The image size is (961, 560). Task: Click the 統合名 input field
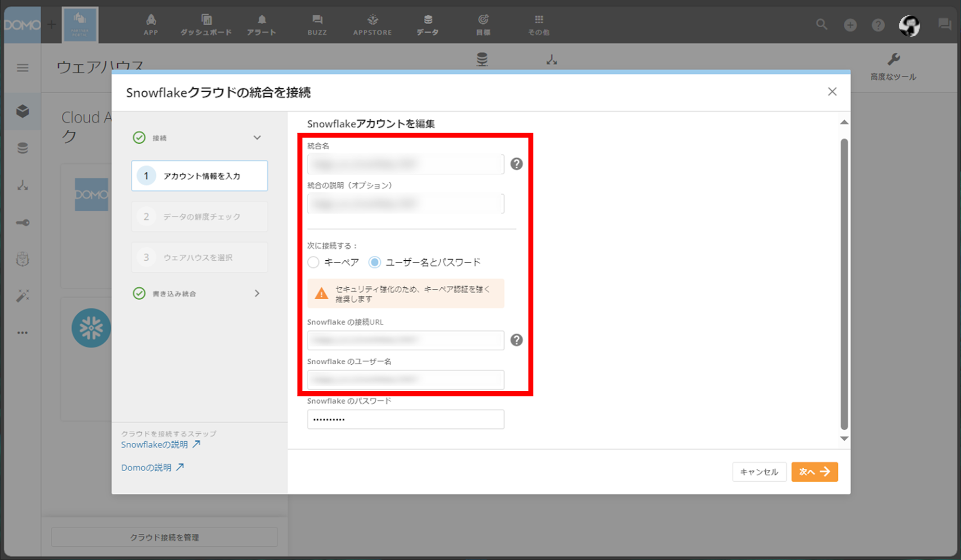coord(405,164)
